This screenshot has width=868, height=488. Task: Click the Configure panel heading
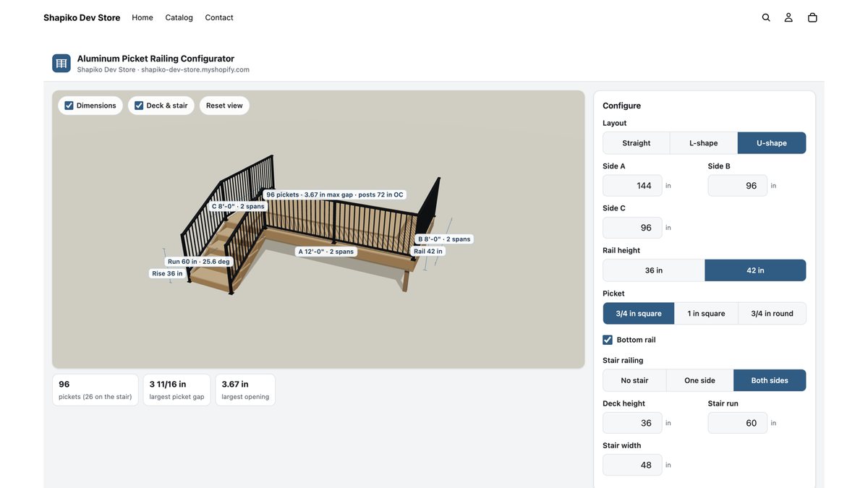622,106
